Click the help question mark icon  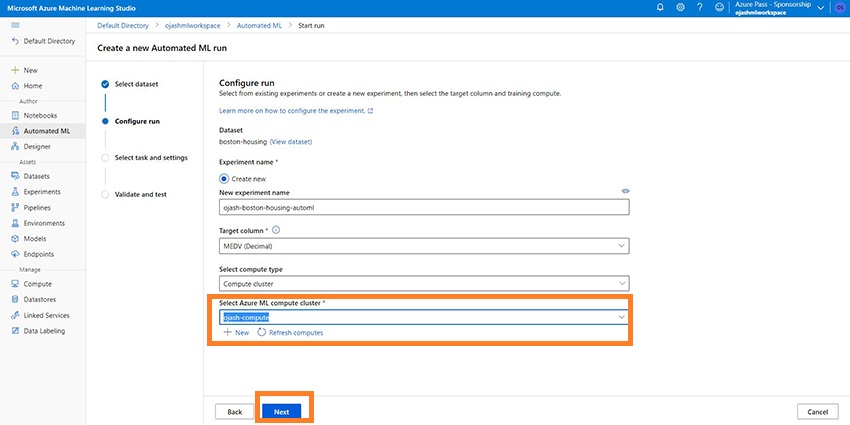(700, 7)
